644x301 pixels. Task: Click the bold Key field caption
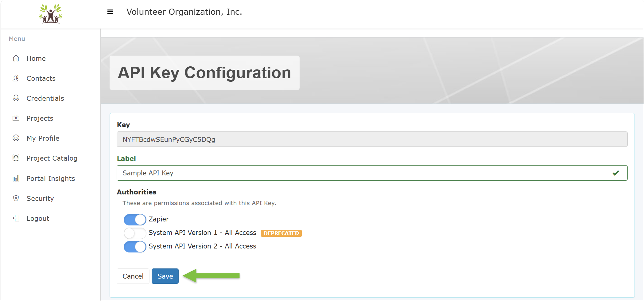(x=123, y=125)
